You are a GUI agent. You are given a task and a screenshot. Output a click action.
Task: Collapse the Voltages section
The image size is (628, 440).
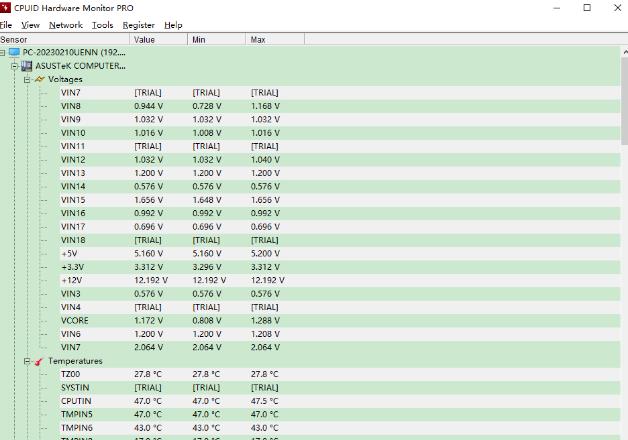[x=27, y=80]
